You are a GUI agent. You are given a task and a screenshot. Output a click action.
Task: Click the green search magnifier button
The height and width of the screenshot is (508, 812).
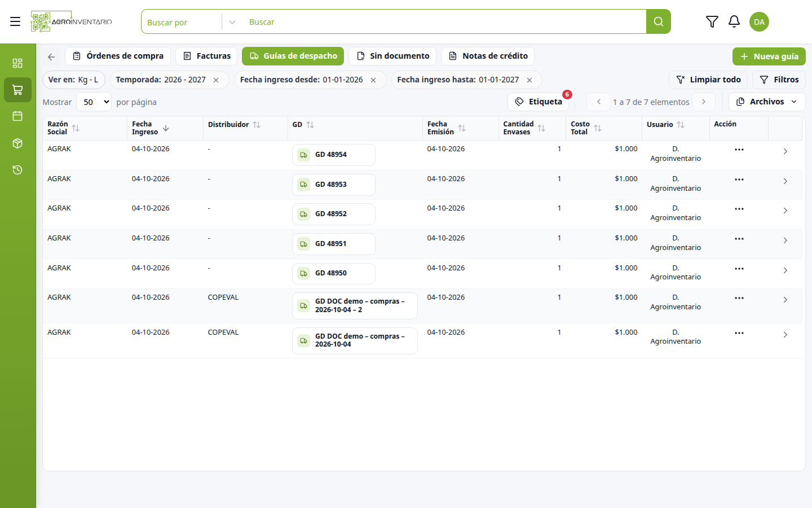pyautogui.click(x=659, y=21)
